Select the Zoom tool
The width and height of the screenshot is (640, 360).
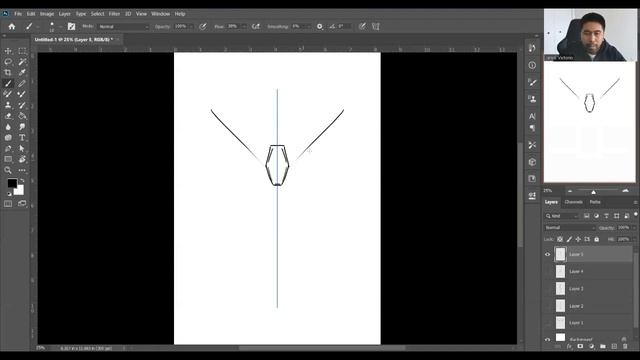(8, 170)
